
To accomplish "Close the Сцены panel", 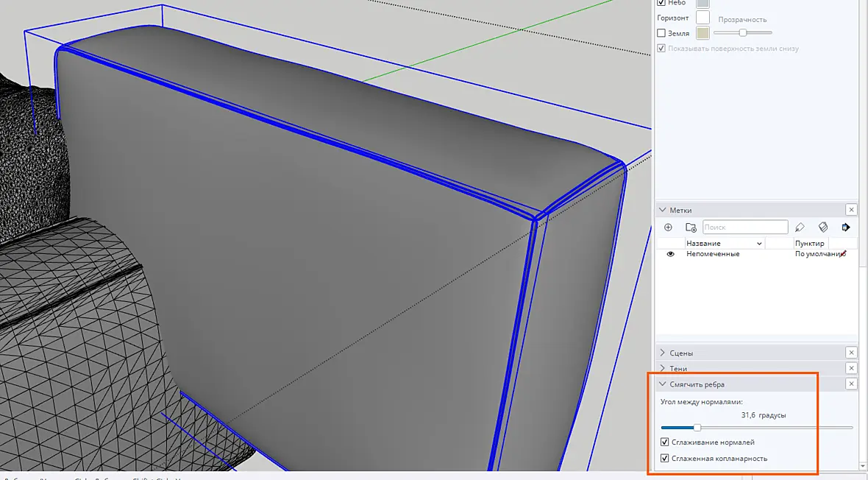I will coord(851,353).
